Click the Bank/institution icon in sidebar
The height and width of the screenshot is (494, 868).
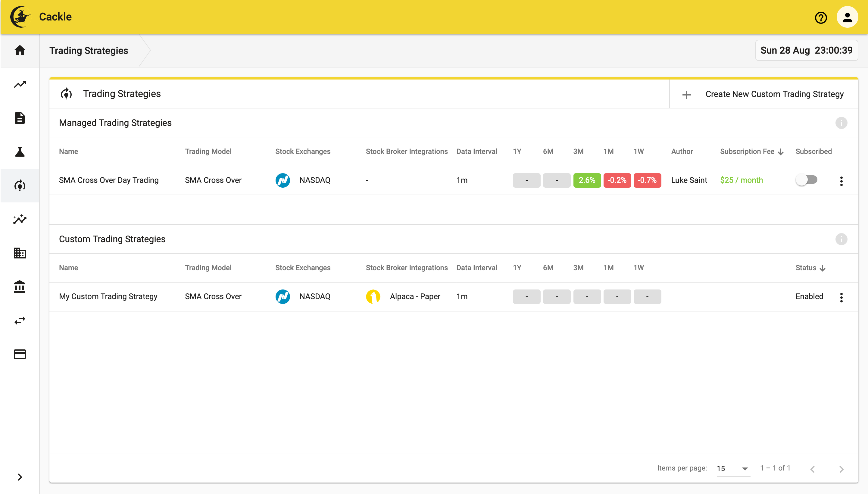(20, 287)
